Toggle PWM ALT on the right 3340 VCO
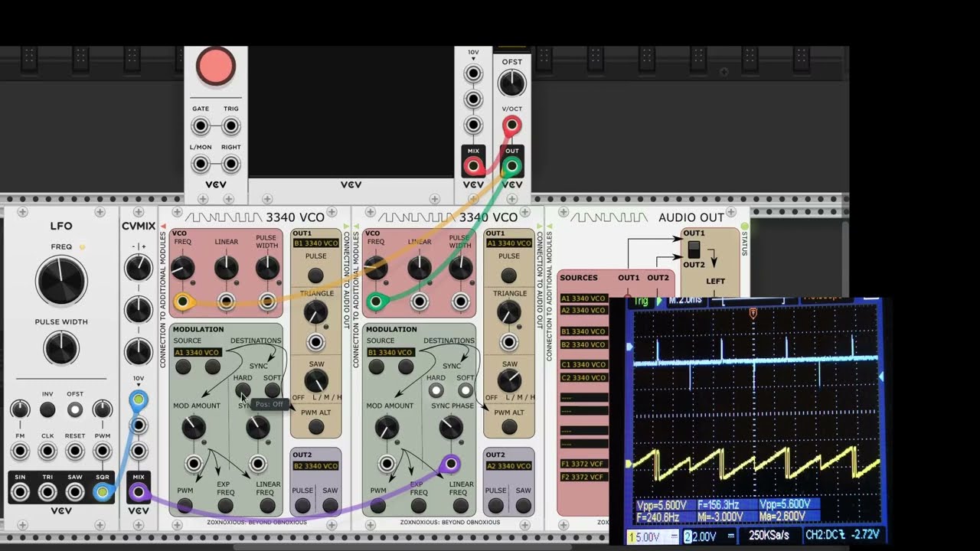This screenshot has height=551, width=980. [x=508, y=429]
